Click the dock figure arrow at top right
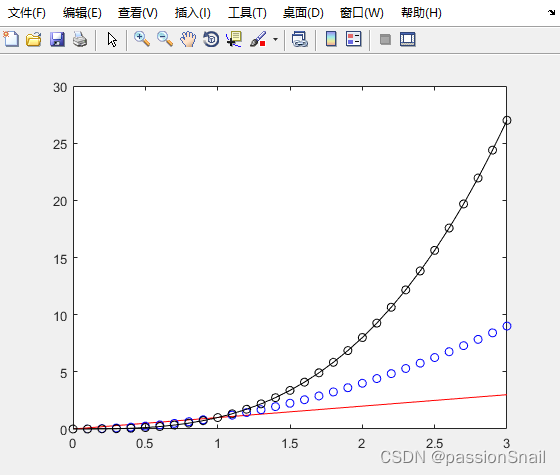The image size is (560, 475). click(551, 13)
